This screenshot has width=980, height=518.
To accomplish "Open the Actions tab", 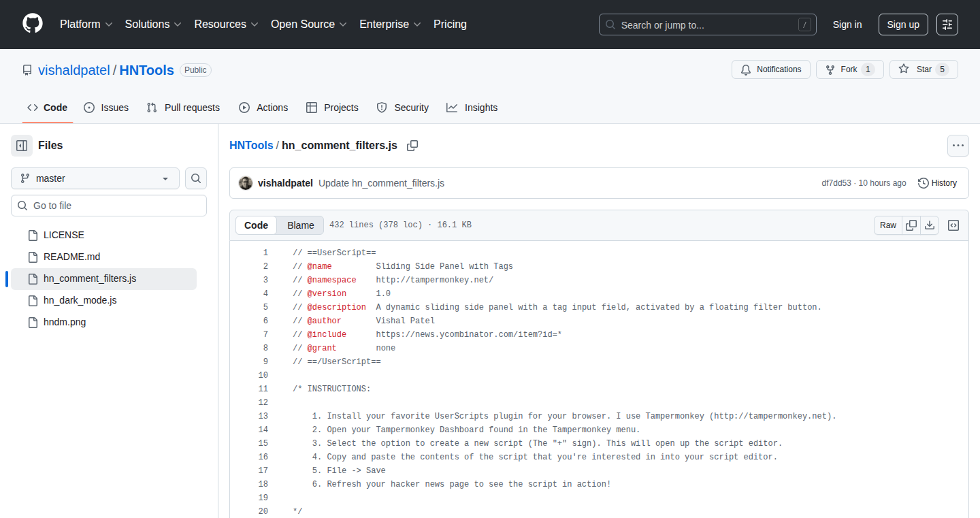I will 263,108.
